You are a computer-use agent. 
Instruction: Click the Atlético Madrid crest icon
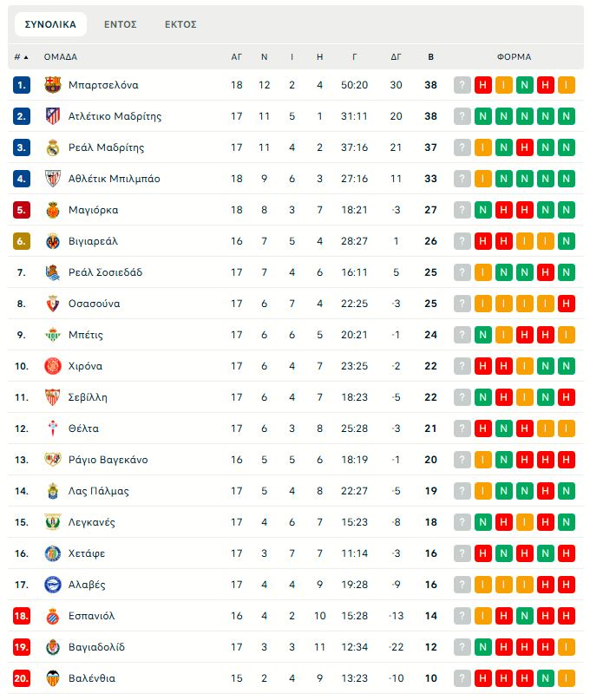53,116
